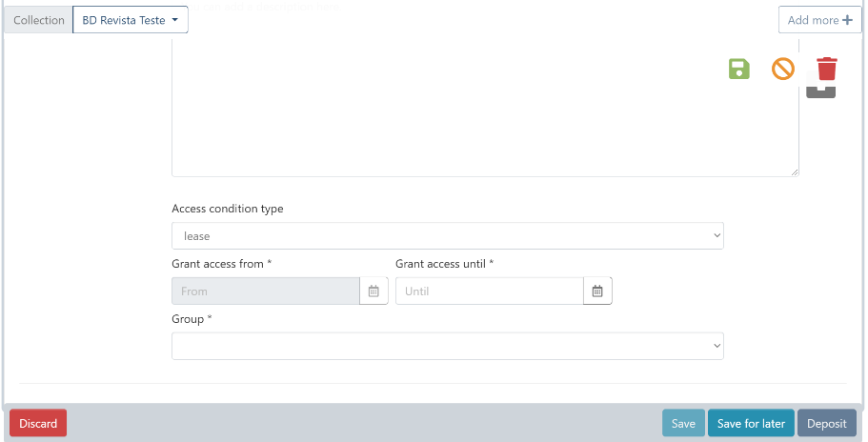
Task: Click the gray icon behind the trash
Action: pyautogui.click(x=820, y=92)
